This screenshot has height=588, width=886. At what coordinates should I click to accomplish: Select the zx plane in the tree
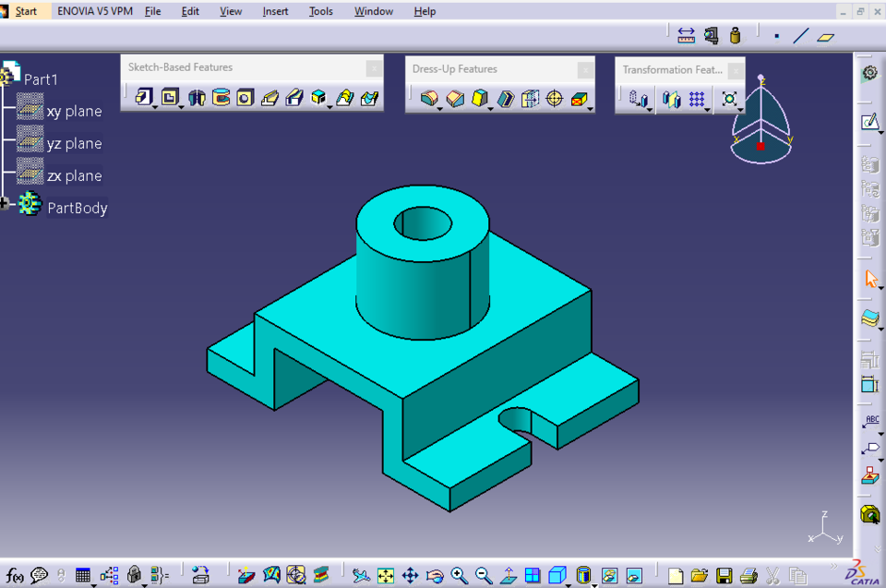pyautogui.click(x=74, y=175)
